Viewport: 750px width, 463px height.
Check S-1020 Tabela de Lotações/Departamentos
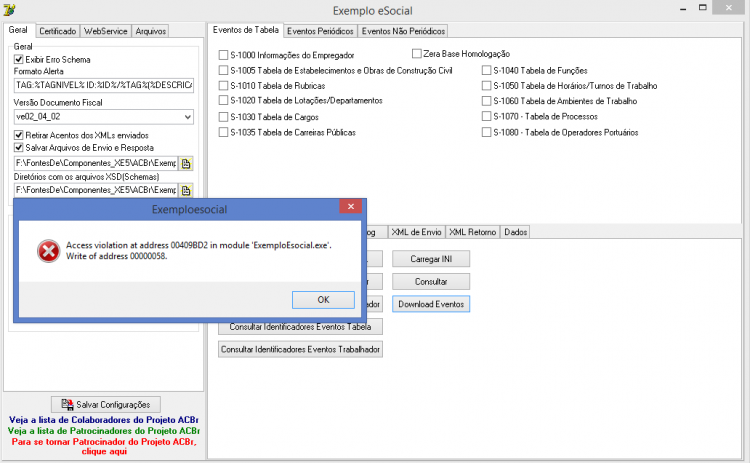(223, 100)
